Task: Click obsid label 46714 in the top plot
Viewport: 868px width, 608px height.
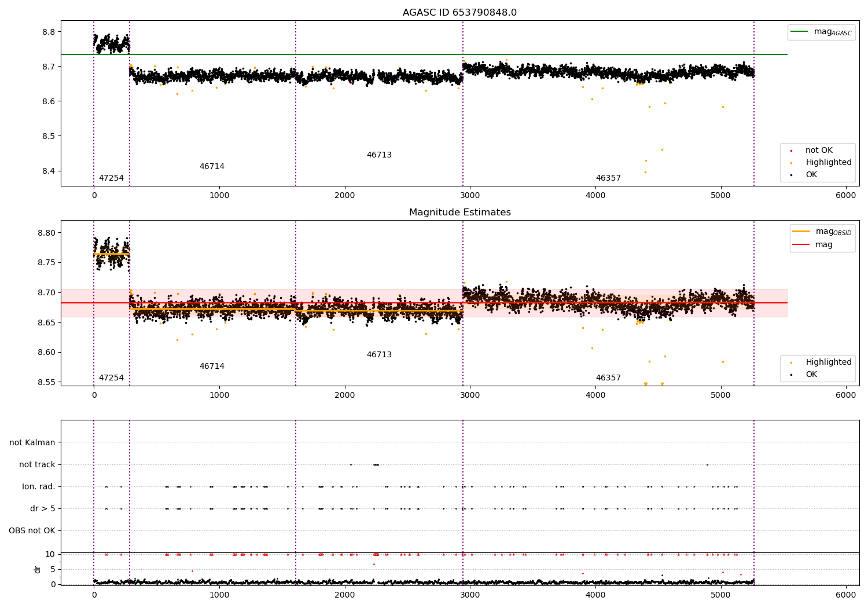Action: (x=212, y=167)
